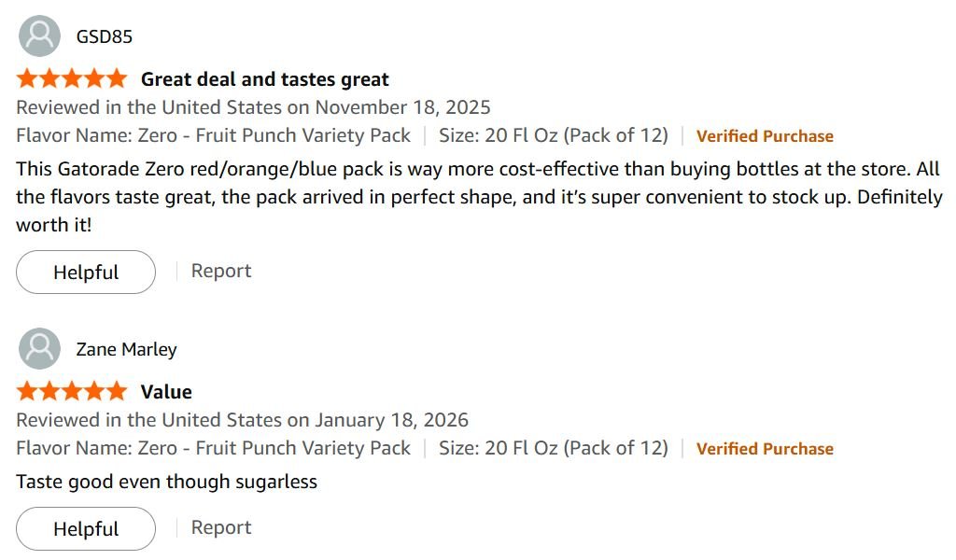Click the Size text in Zane Marley's review

point(553,448)
